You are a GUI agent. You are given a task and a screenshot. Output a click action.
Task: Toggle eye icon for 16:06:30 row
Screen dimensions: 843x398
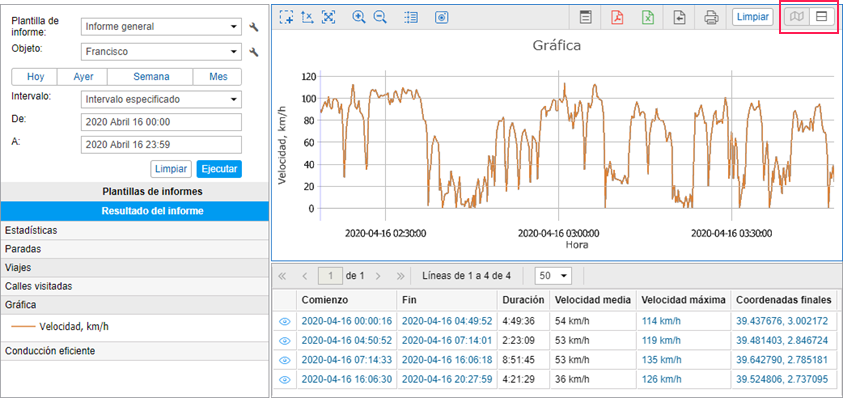(285, 379)
